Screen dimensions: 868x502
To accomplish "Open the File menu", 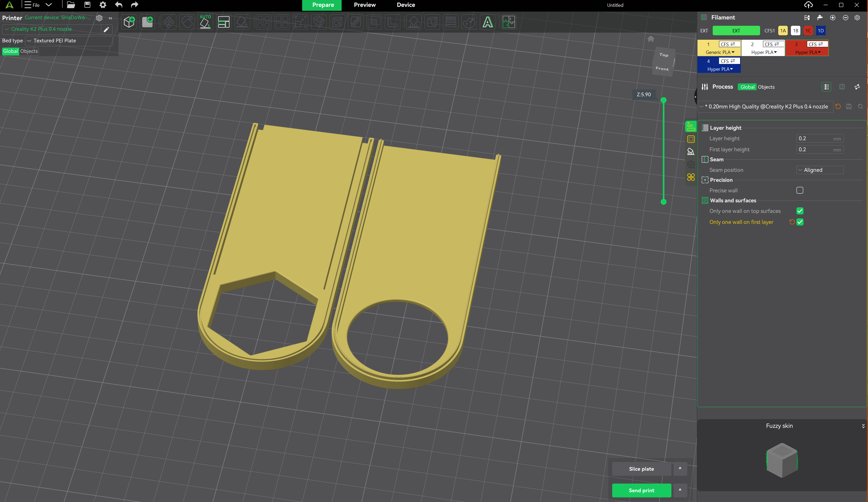I will pyautogui.click(x=32, y=5).
